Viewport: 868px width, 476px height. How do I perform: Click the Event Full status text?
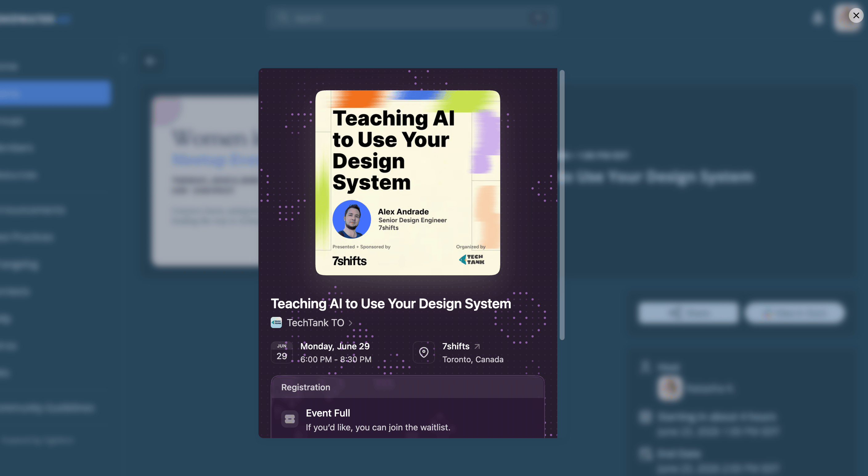(328, 413)
